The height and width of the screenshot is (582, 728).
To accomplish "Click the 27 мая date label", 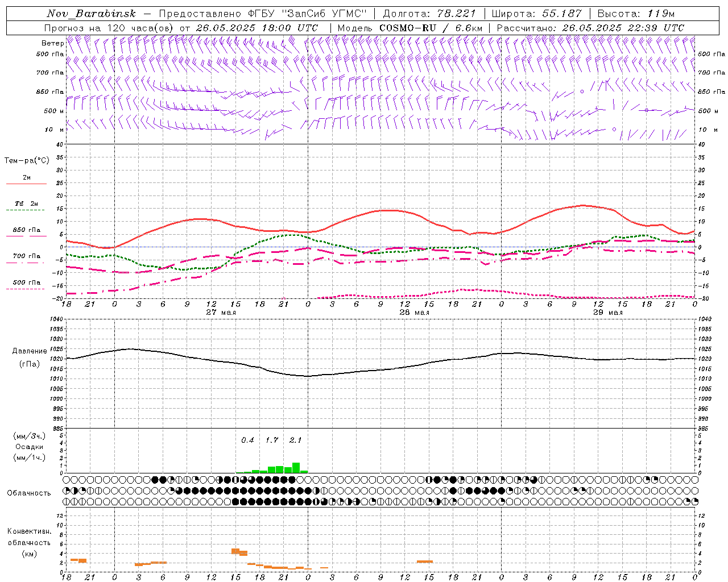I will tap(221, 313).
